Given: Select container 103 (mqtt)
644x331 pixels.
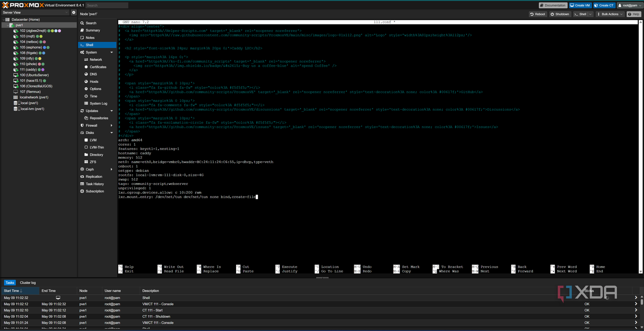Looking at the screenshot, I should tap(27, 37).
